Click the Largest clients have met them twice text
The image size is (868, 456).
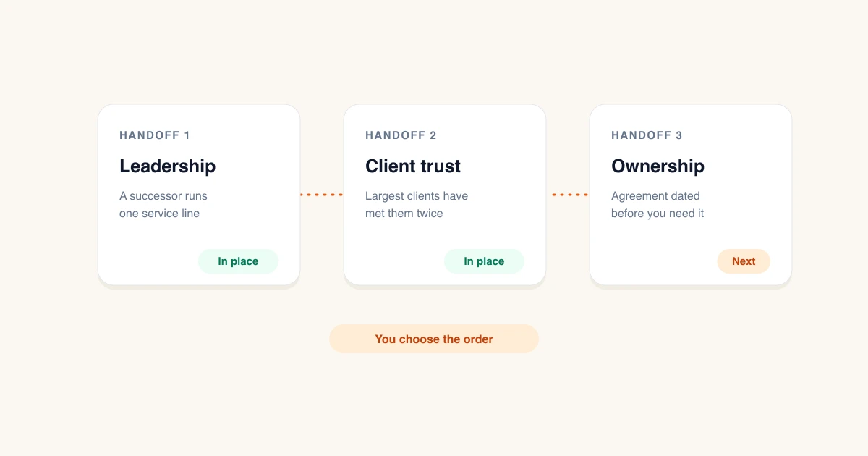click(x=417, y=205)
